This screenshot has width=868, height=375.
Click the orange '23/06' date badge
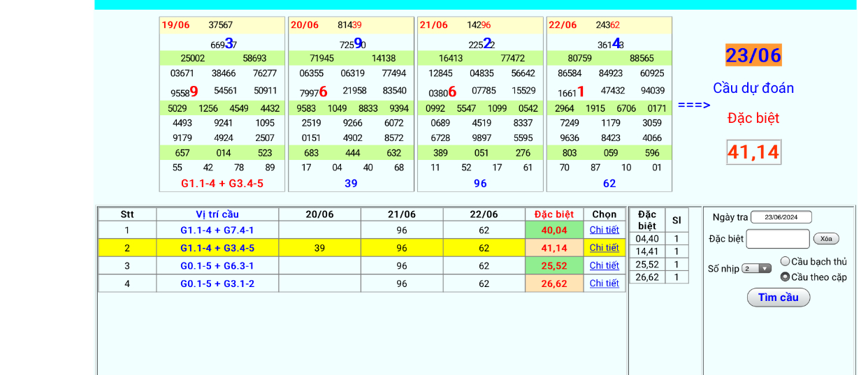coord(753,55)
